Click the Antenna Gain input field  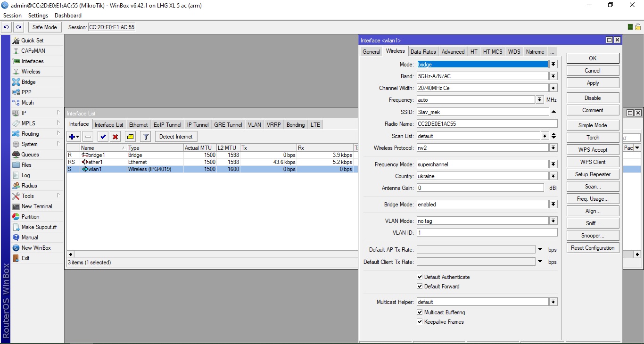(480, 188)
